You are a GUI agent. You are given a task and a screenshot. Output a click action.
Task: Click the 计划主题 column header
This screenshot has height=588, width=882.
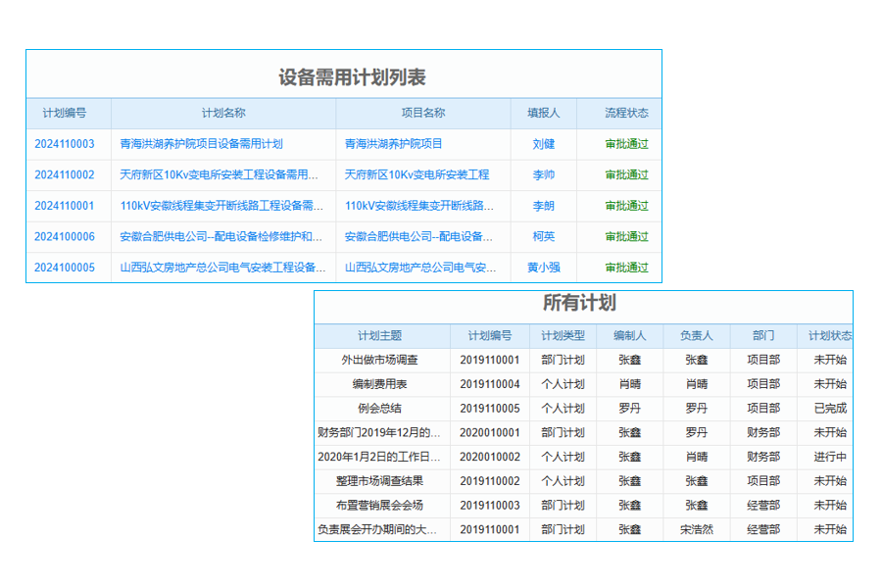click(x=381, y=334)
